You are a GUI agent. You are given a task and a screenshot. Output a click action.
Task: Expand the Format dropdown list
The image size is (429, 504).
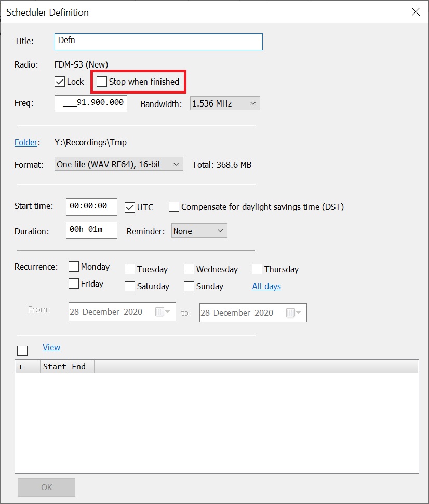tap(119, 164)
